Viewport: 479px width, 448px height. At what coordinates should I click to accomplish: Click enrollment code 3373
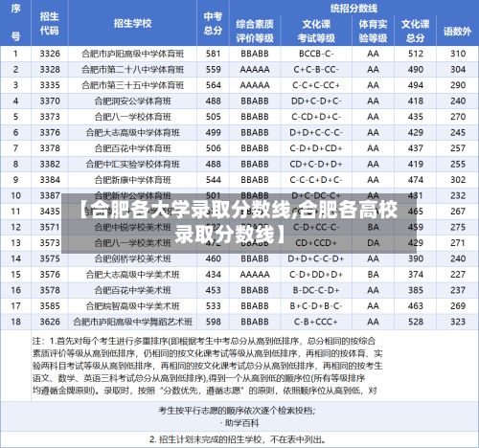pos(50,117)
